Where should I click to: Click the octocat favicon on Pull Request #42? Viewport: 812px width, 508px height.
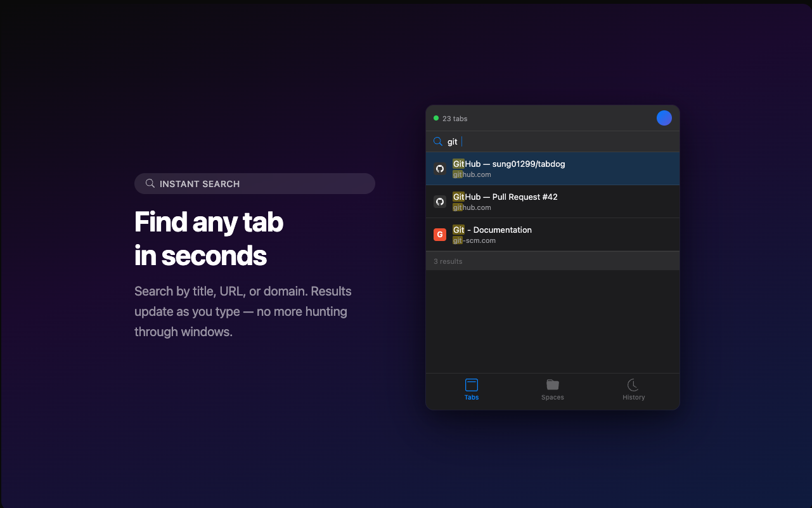click(440, 201)
